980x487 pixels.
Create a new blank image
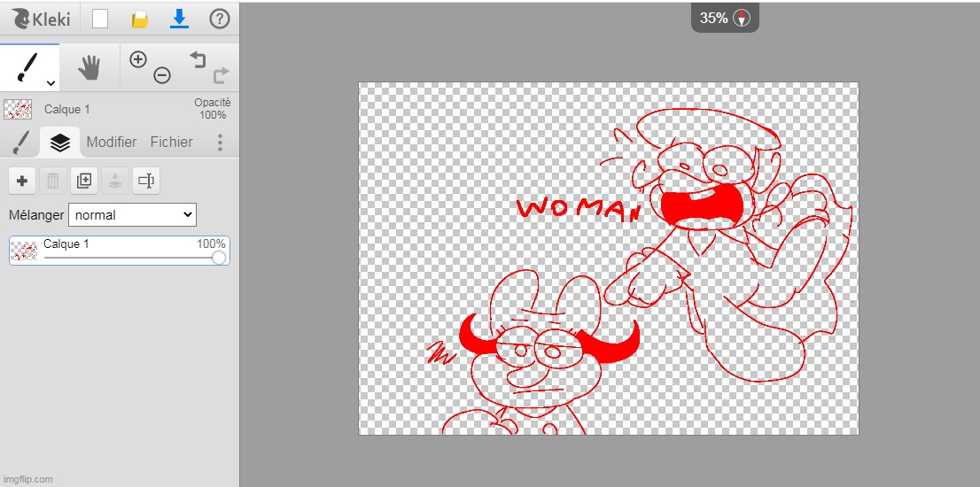(x=100, y=19)
